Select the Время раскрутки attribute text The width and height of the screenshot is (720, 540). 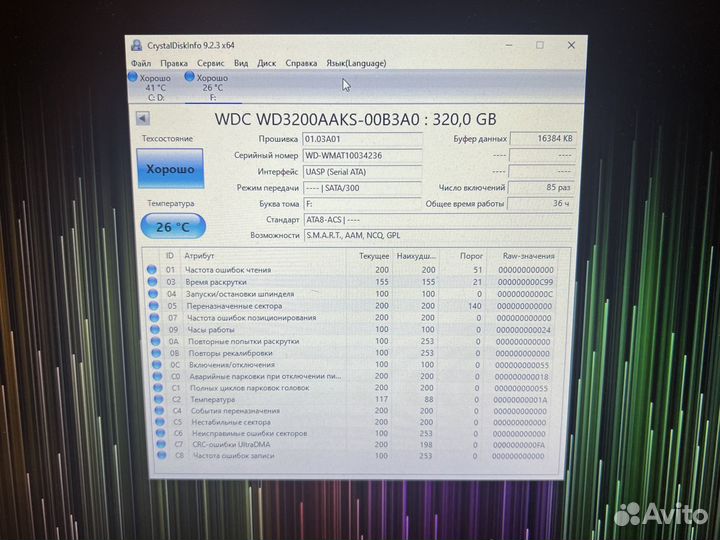216,282
